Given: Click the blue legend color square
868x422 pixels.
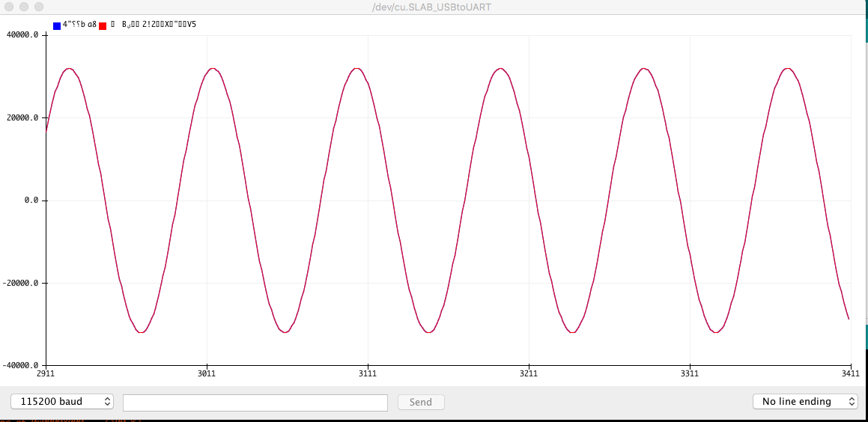Looking at the screenshot, I should tap(57, 25).
